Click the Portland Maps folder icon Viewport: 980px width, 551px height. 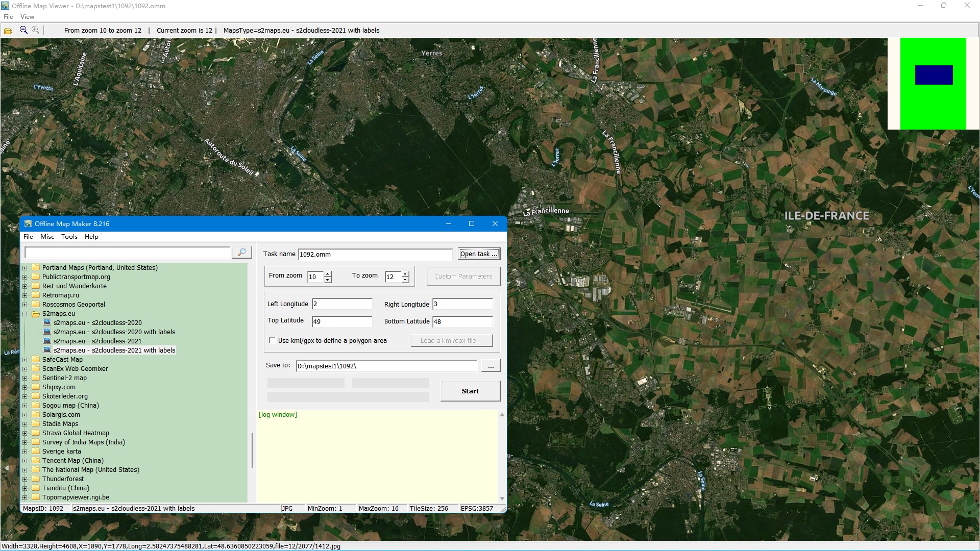[36, 267]
